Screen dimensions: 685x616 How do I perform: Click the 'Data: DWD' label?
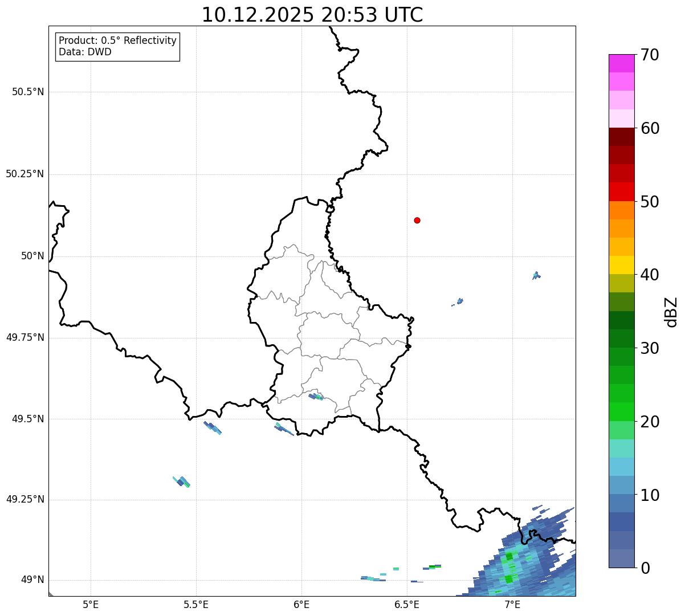tap(85, 52)
